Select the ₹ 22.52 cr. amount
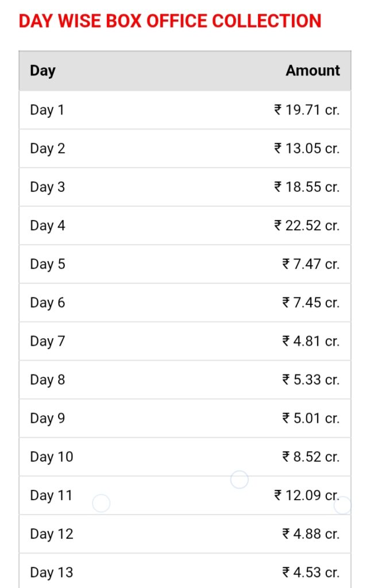 point(307,226)
